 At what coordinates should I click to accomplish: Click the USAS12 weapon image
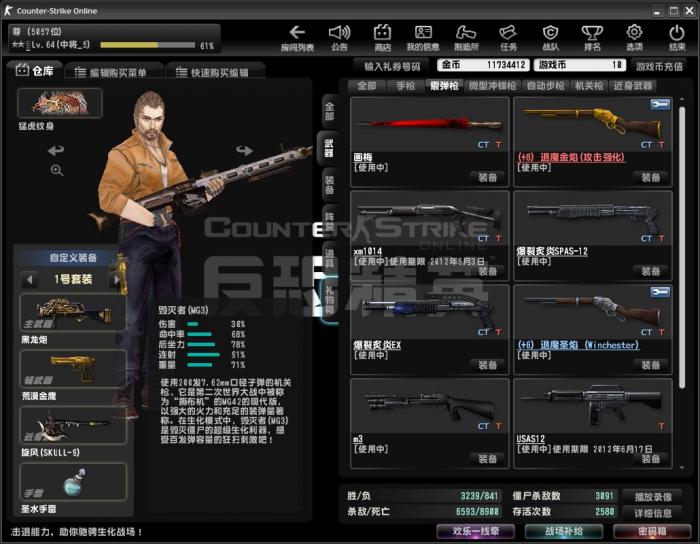[592, 406]
